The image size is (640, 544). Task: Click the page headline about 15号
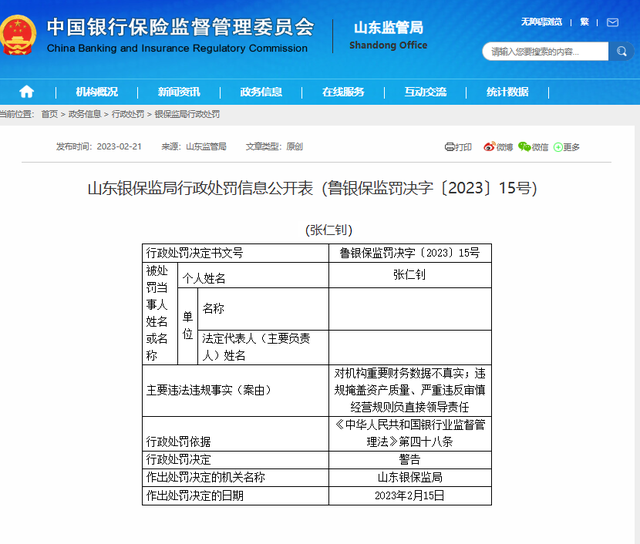[312, 188]
